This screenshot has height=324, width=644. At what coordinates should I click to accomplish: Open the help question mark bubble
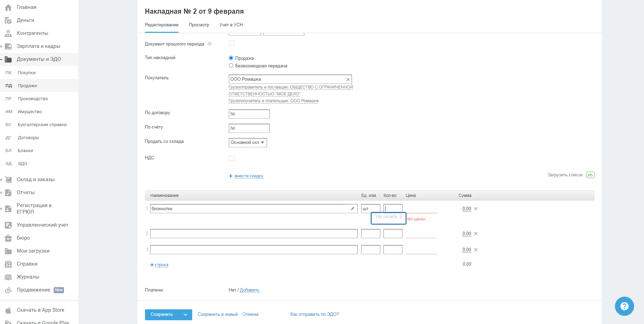click(624, 306)
